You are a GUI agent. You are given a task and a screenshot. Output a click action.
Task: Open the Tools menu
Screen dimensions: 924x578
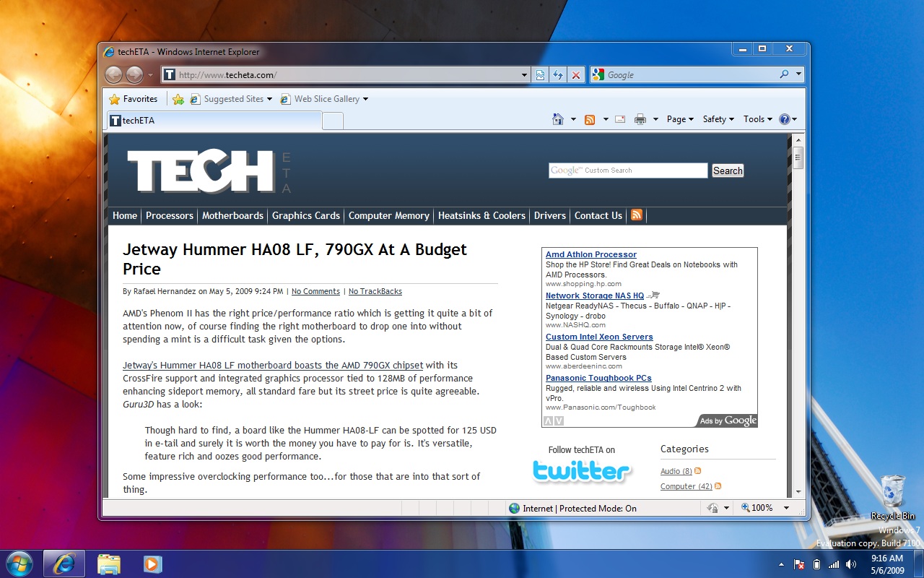click(x=758, y=119)
